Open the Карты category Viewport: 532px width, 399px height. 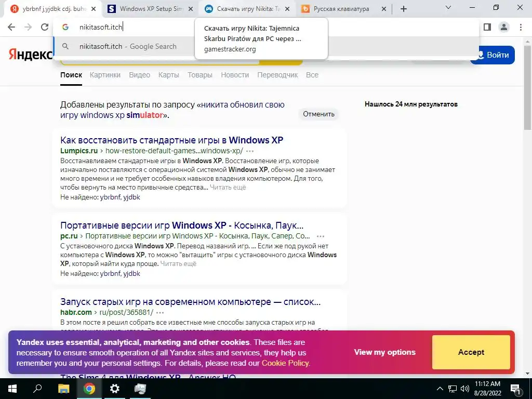tap(169, 75)
